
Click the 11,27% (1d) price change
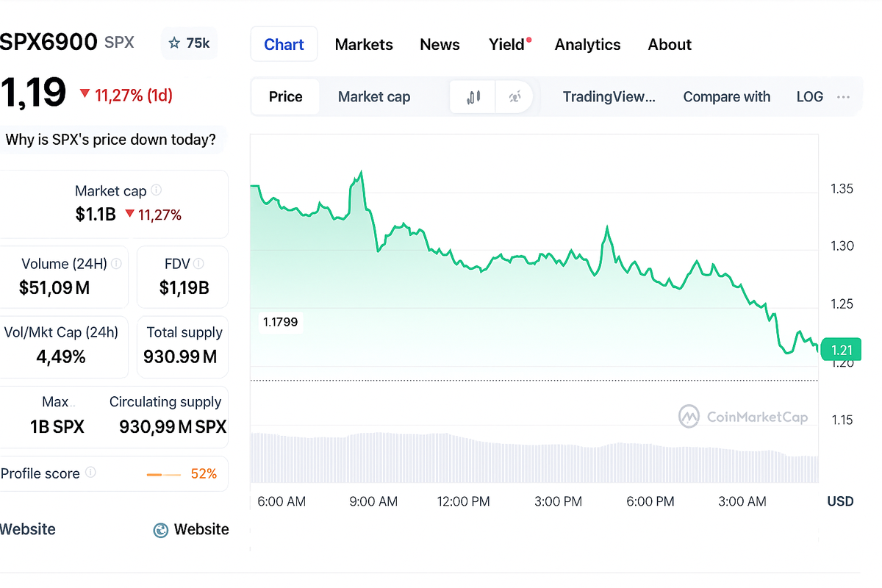point(126,95)
